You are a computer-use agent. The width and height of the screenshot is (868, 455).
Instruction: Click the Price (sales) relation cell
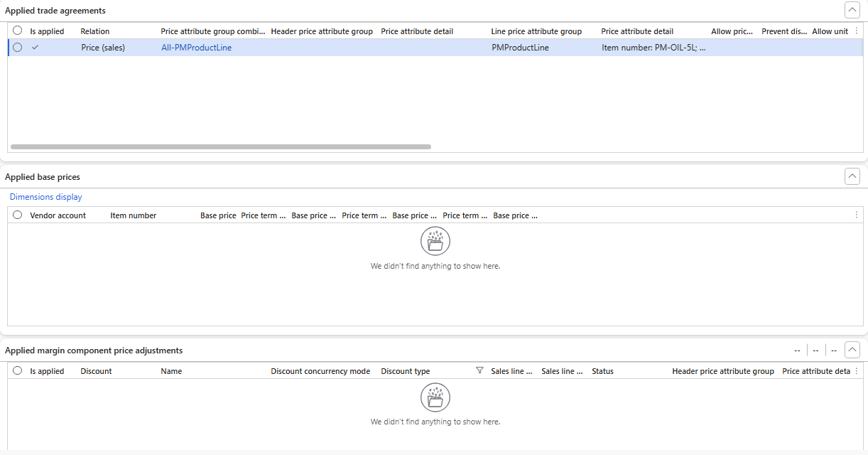click(x=103, y=48)
